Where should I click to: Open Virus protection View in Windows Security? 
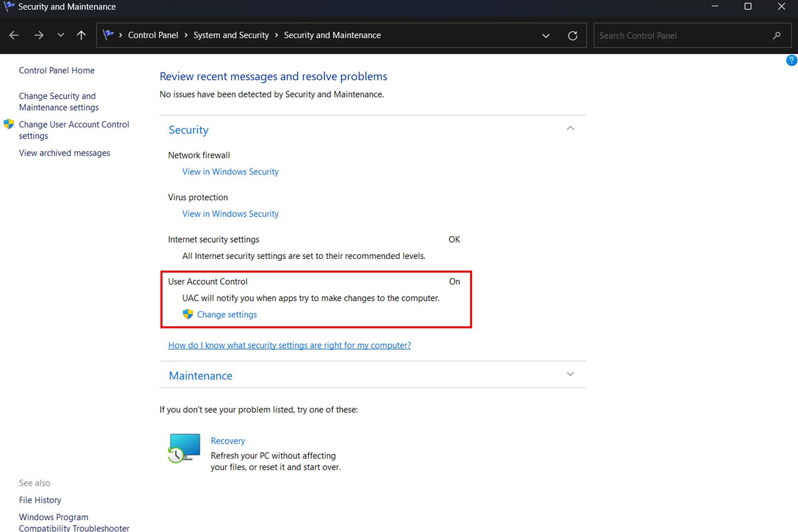[x=230, y=214]
